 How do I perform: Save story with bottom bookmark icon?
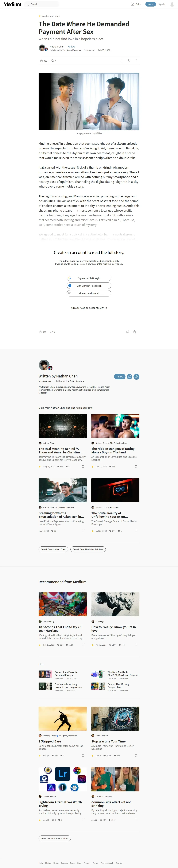127,332
